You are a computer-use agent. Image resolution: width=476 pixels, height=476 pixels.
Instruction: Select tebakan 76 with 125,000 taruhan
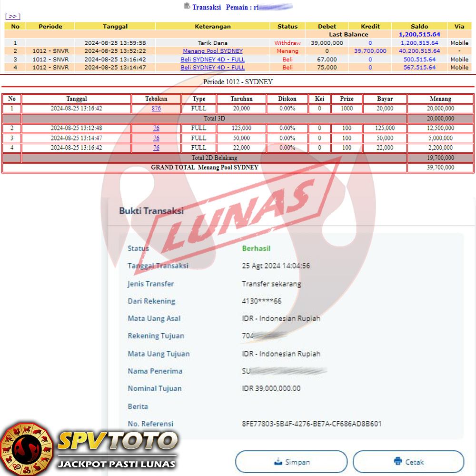click(x=156, y=128)
